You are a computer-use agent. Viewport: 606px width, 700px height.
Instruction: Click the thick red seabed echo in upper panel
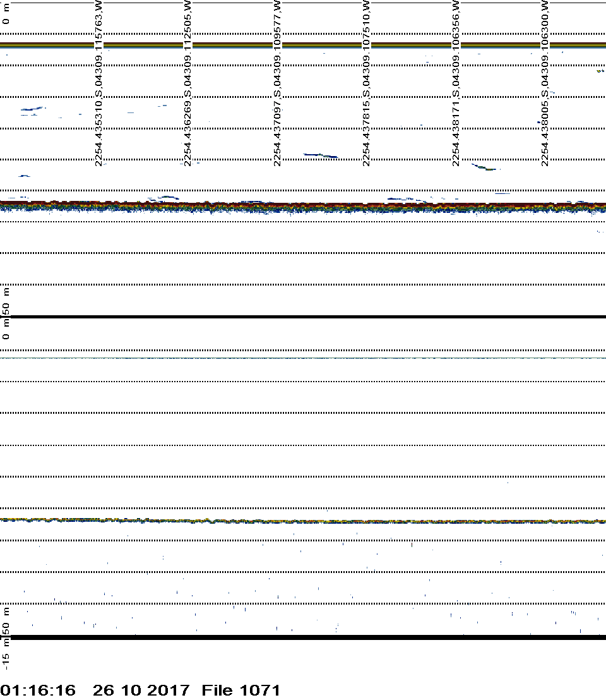coord(303,205)
